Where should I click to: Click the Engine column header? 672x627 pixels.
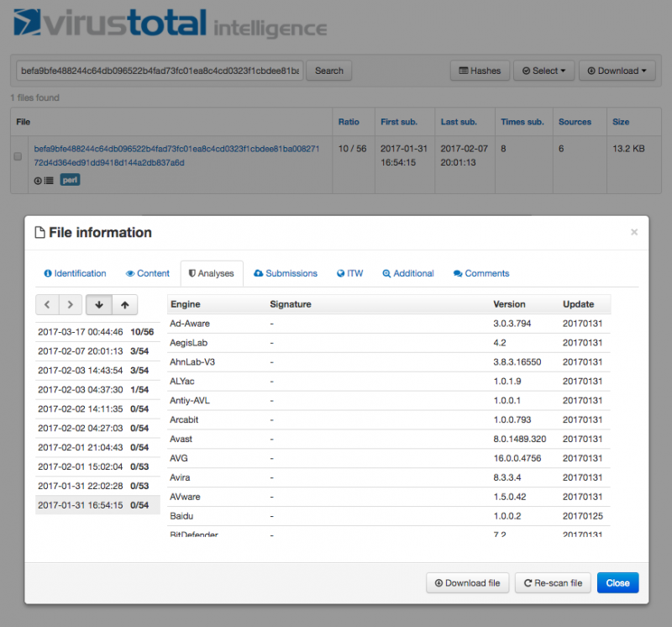tap(186, 304)
